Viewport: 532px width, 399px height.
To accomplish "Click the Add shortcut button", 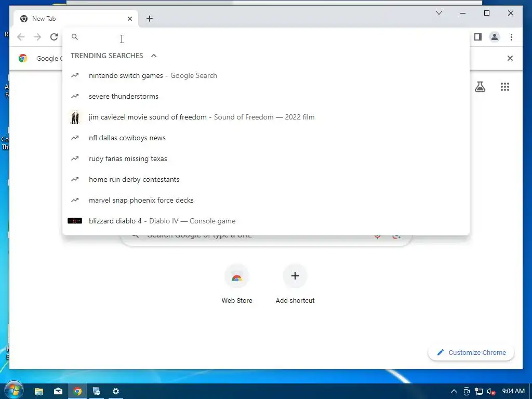I will pos(295,284).
